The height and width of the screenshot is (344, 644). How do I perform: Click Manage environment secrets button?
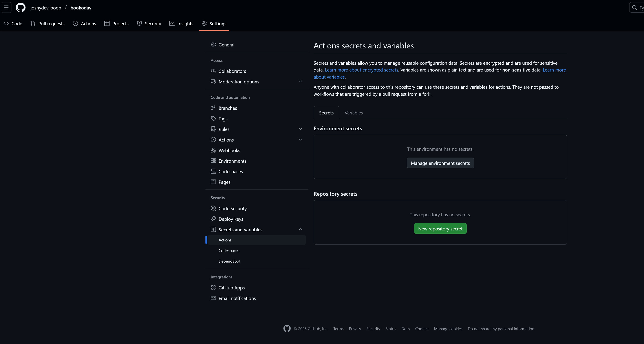click(440, 163)
